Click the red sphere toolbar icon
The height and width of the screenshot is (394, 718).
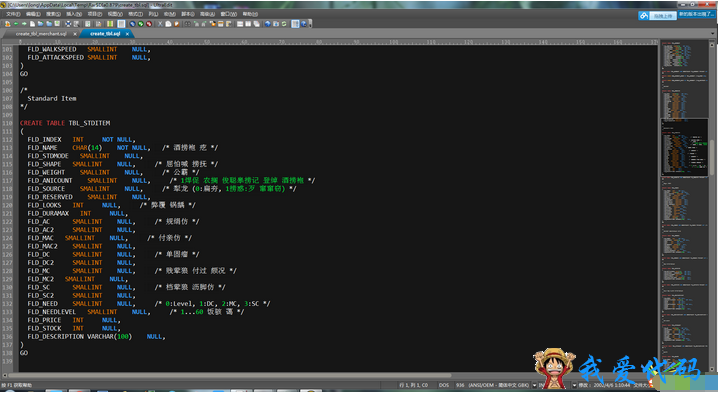pos(149,24)
